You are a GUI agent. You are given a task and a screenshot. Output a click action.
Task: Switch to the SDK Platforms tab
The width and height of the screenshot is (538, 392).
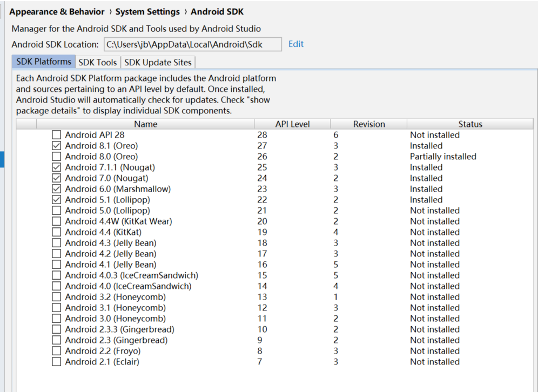pyautogui.click(x=44, y=62)
